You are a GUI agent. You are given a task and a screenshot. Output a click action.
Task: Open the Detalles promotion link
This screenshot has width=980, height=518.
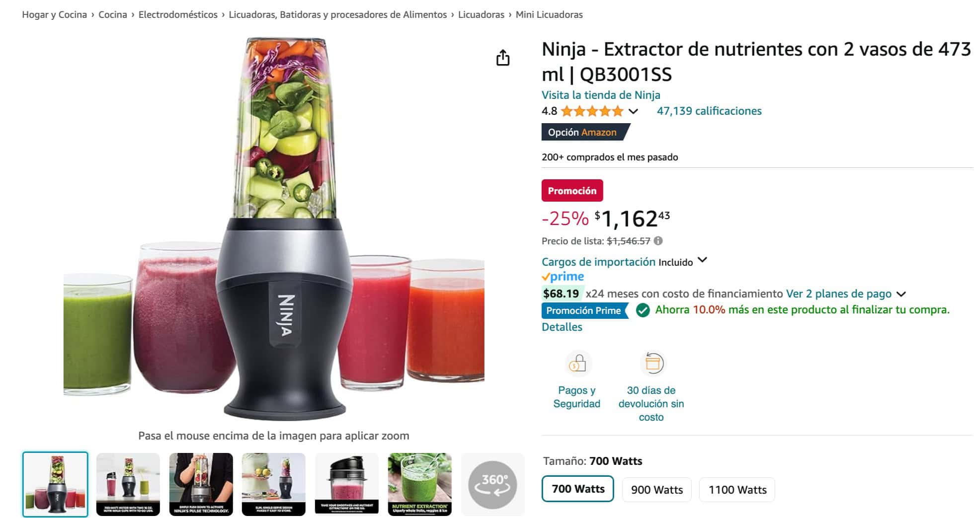[562, 327]
